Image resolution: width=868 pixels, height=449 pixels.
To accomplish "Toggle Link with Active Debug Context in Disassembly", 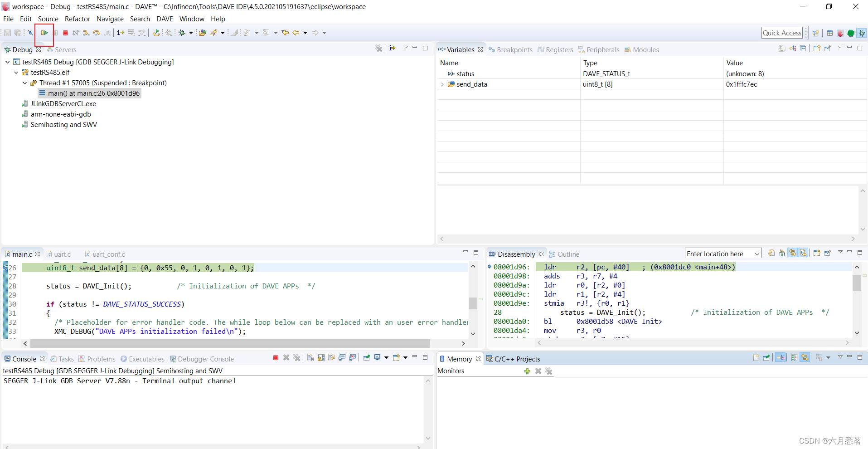I will tap(792, 253).
